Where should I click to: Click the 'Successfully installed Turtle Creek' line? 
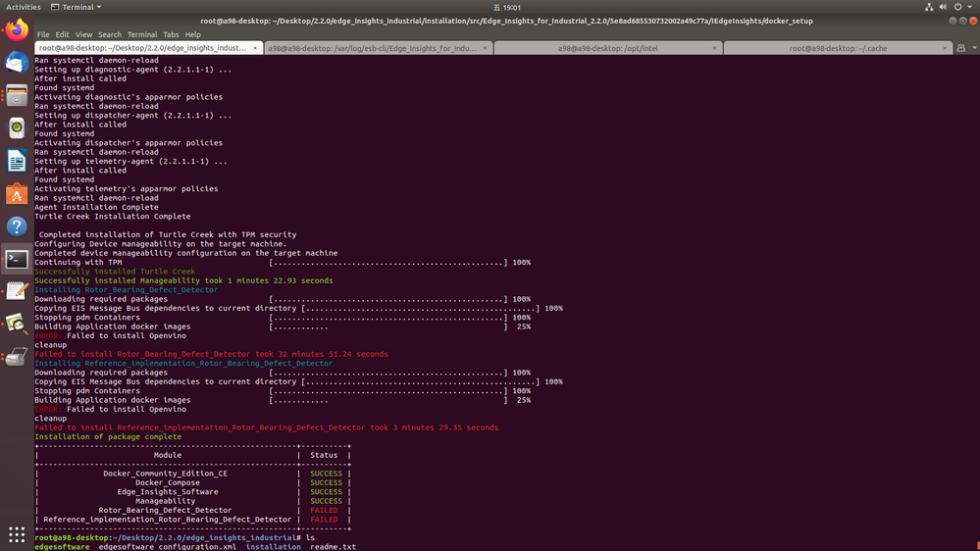point(115,272)
